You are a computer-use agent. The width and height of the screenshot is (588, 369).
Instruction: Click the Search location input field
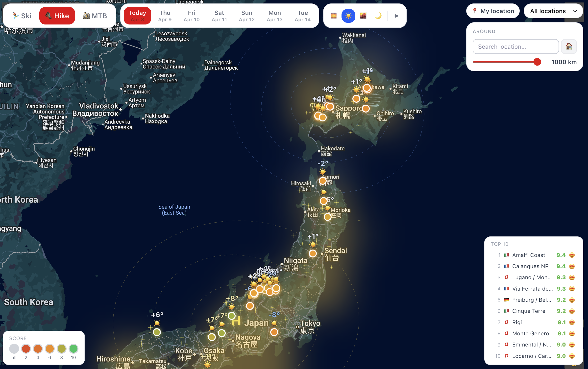[x=515, y=46]
